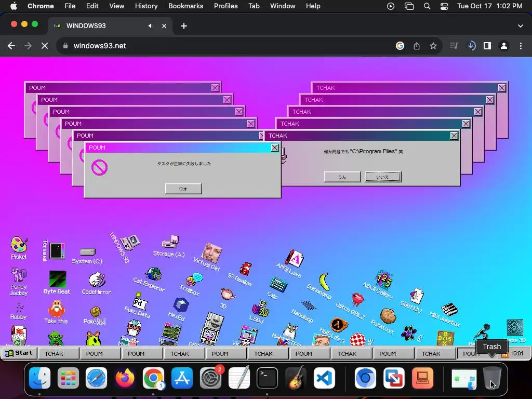The height and width of the screenshot is (399, 532).
Task: Close the frontmost TCHAK dialog
Action: (454, 136)
